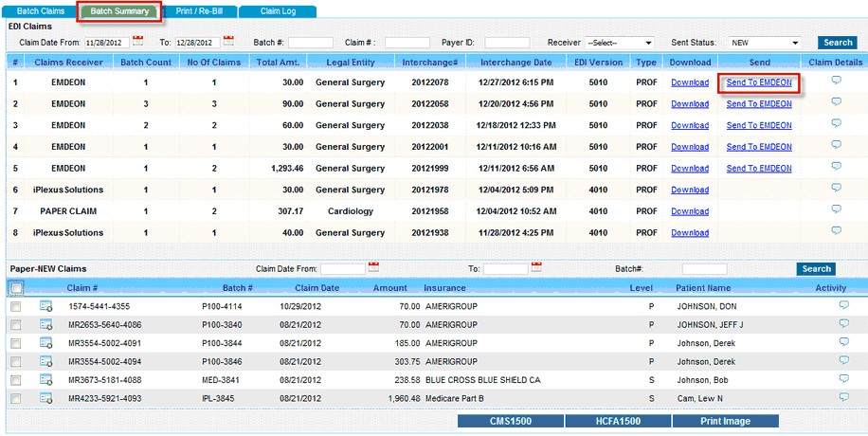Switch to the Batch Claims tab
The width and height of the screenshot is (868, 436).
(x=41, y=11)
